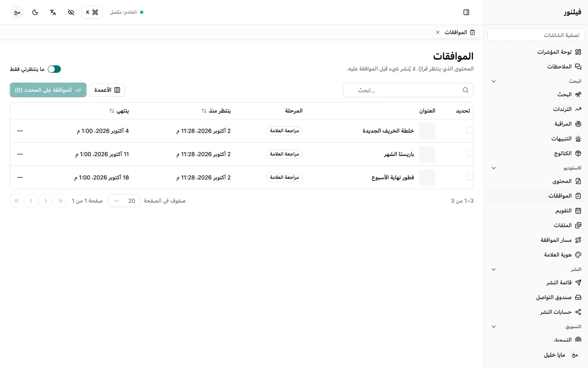
Task: Sort by the ينتهي column
Action: 119,111
